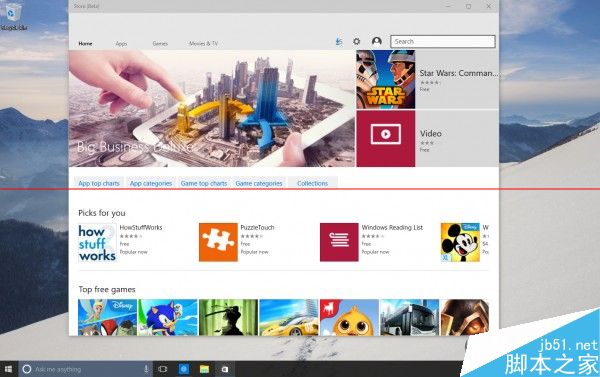Open the Sonic game thumbnail
This screenshot has height=377, width=600.
pyautogui.click(x=168, y=317)
